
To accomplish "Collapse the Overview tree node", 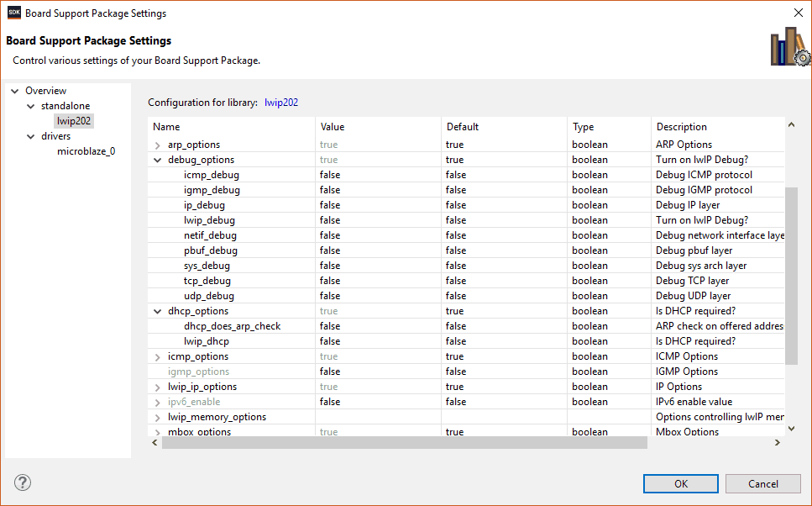I will [15, 91].
